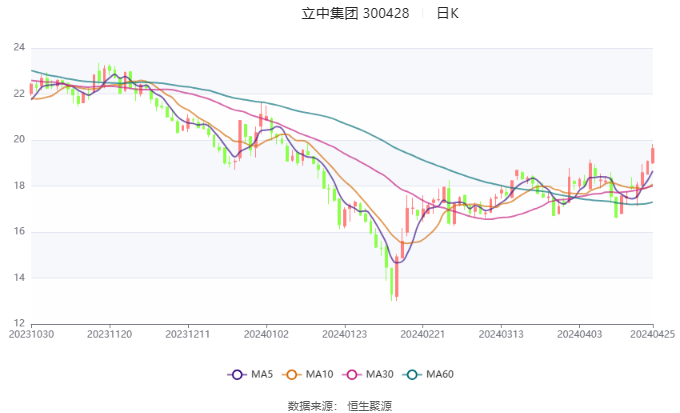Click the 立中集团 300428 chart title
The image size is (680, 413).
click(x=355, y=14)
